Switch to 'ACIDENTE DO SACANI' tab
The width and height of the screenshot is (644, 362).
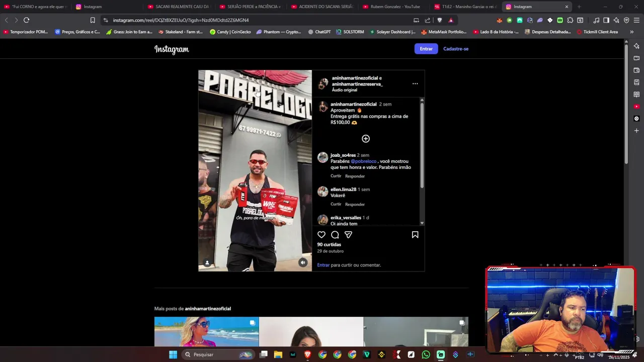[323, 7]
